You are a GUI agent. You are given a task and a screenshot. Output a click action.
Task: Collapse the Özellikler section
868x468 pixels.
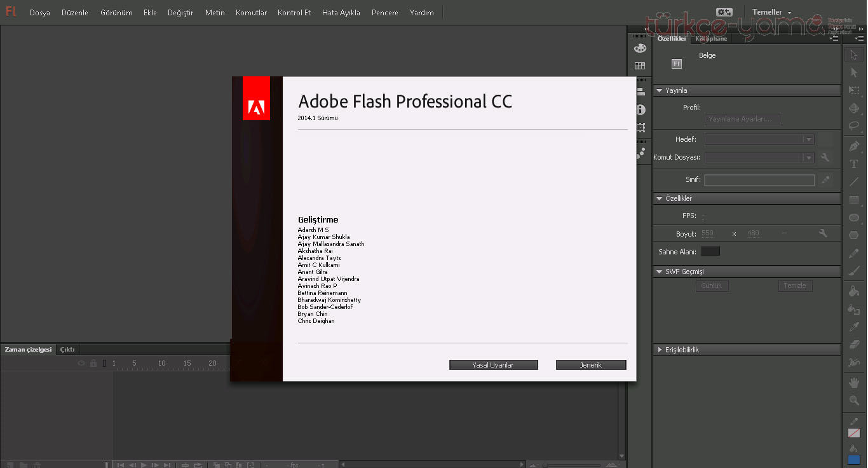point(660,198)
